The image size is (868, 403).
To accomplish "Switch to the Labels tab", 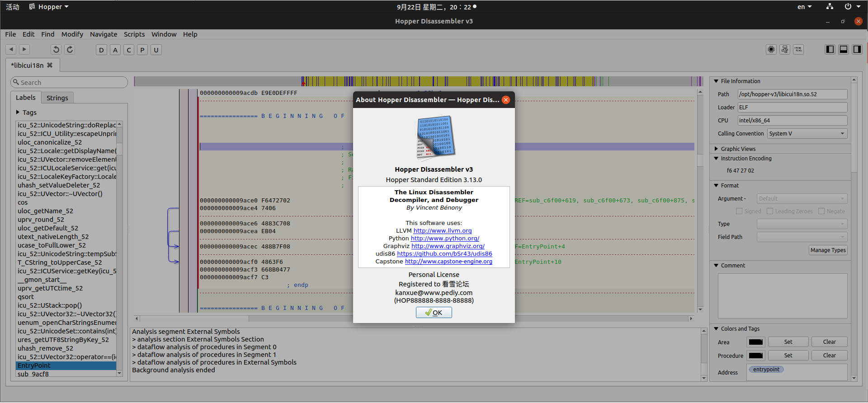I will tap(26, 98).
